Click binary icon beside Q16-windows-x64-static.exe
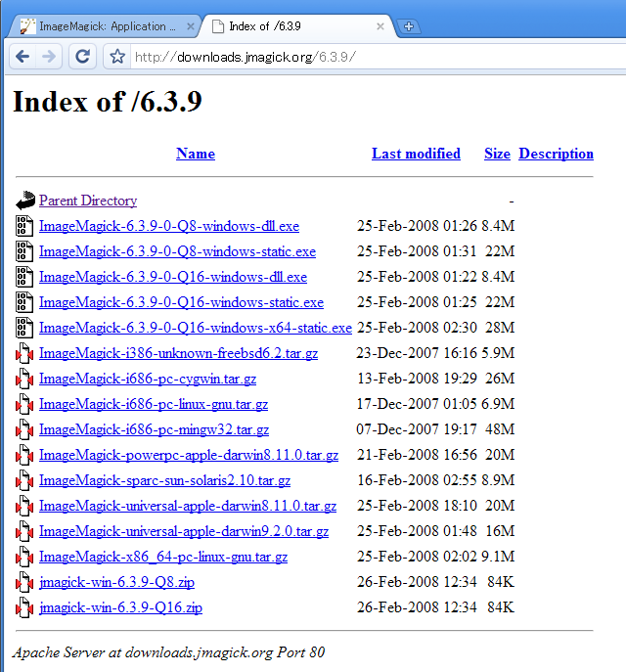The height and width of the screenshot is (672, 626). click(24, 328)
